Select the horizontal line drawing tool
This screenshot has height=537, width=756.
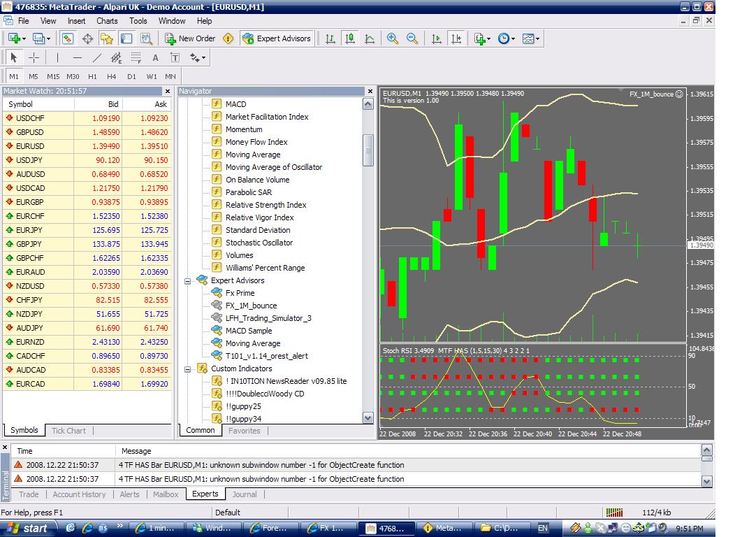[77, 58]
